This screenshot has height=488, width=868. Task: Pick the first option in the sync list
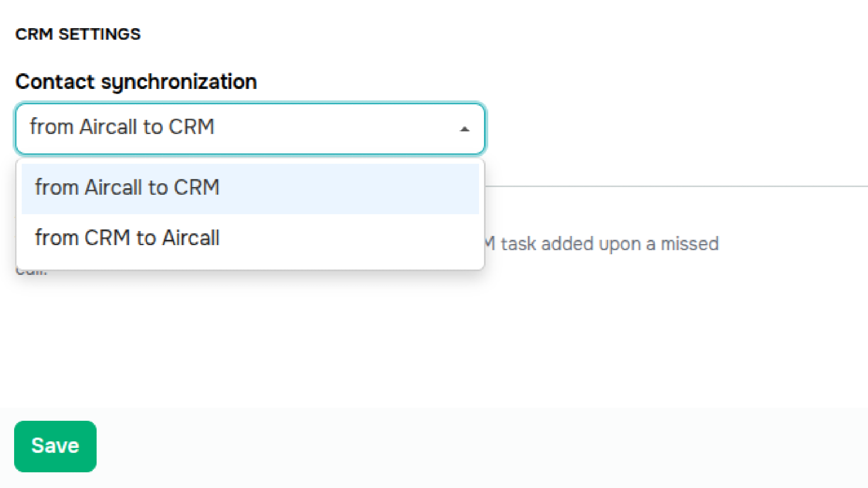coord(127,188)
